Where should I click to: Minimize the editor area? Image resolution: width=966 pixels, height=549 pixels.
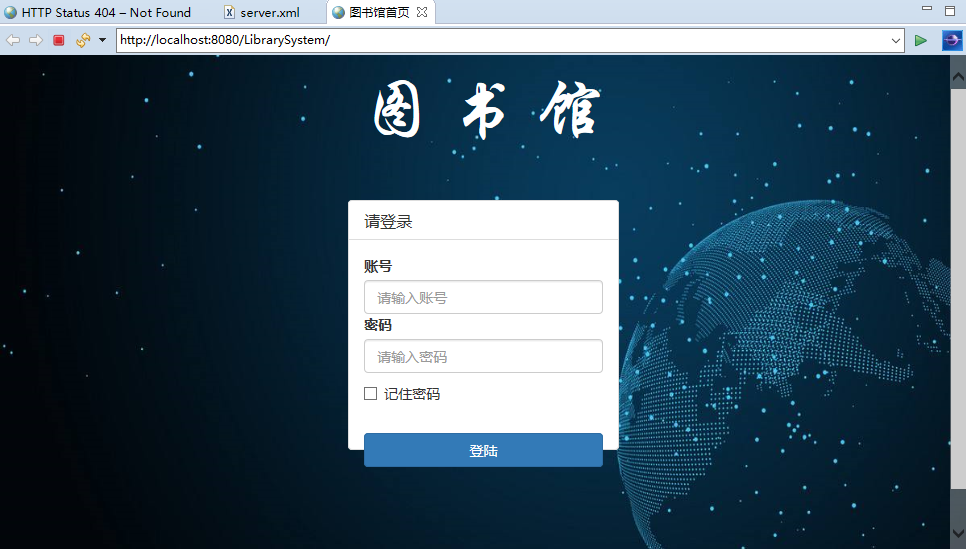click(x=927, y=8)
